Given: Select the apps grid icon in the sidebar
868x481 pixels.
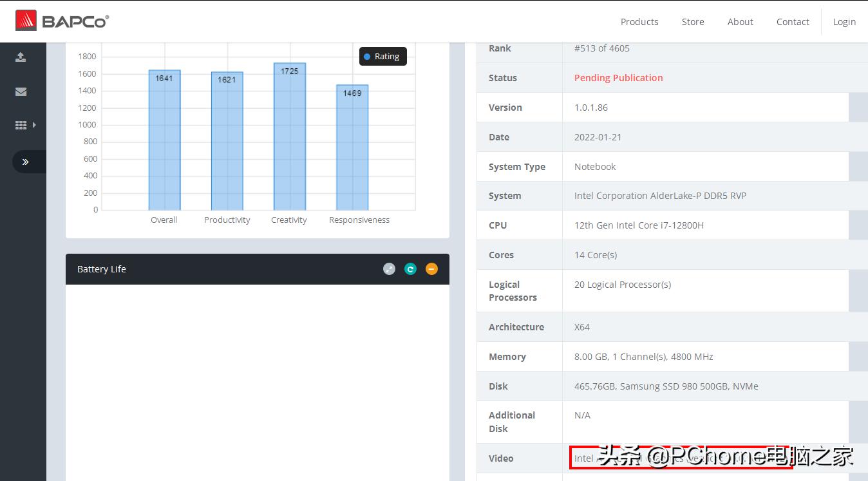Looking at the screenshot, I should click(19, 125).
